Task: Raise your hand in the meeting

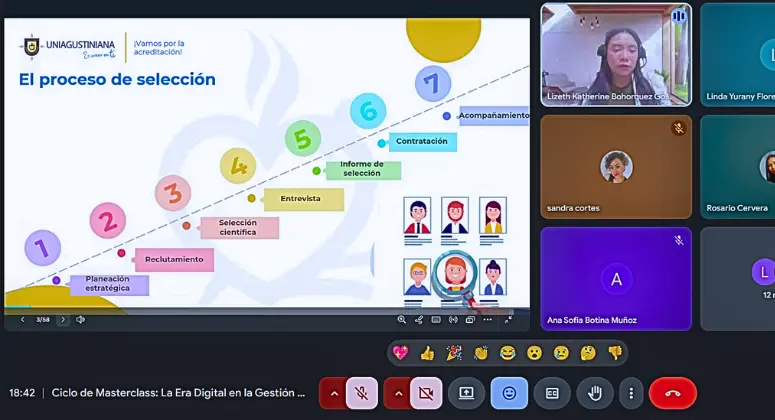Action: pos(594,393)
